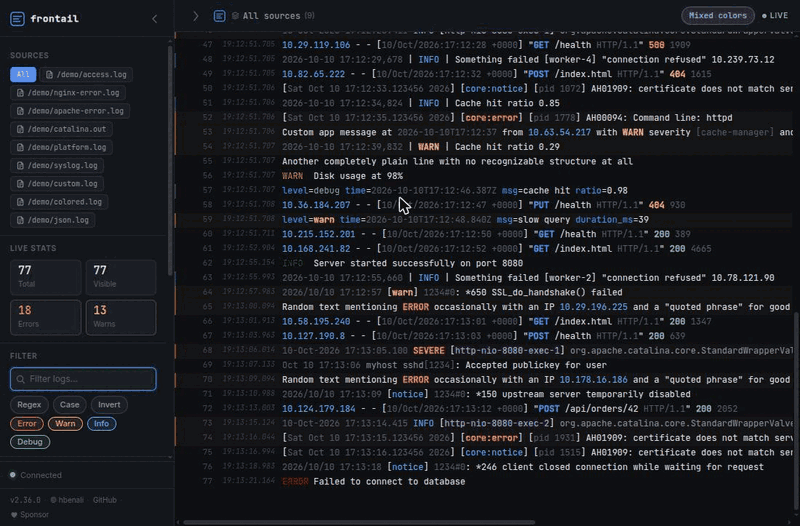Click the Connected status indicator
This screenshot has width=800, height=526.
click(x=36, y=475)
